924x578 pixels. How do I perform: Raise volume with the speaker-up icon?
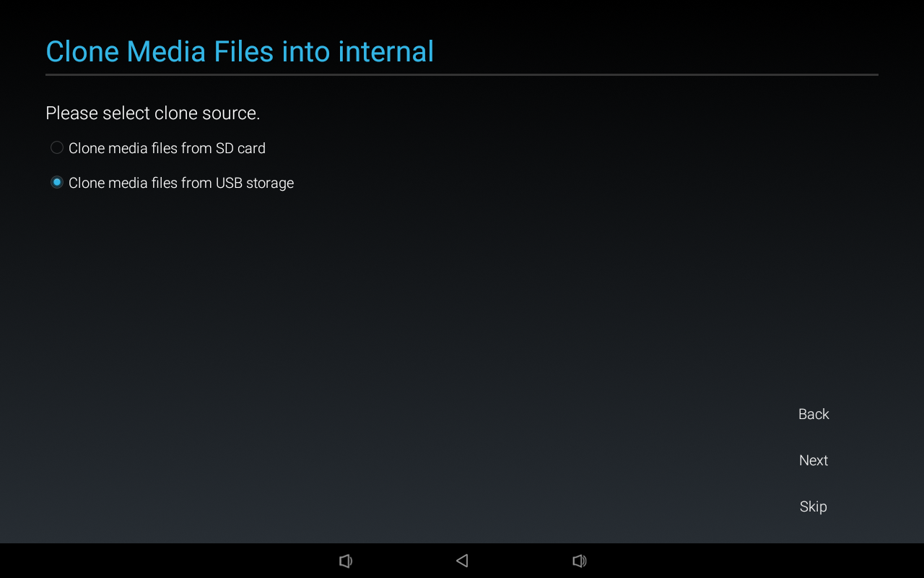[x=579, y=561]
